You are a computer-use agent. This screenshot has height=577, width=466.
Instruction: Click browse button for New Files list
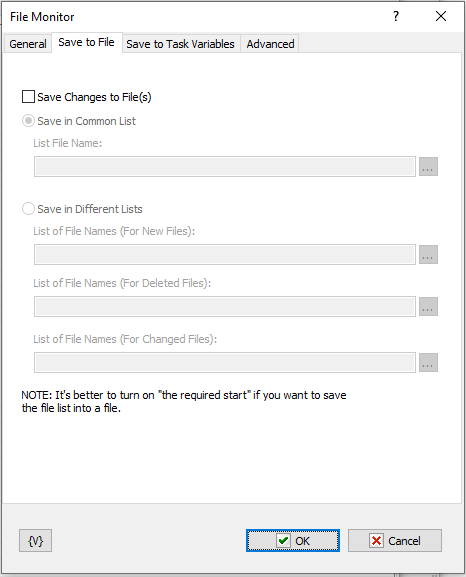[428, 255]
